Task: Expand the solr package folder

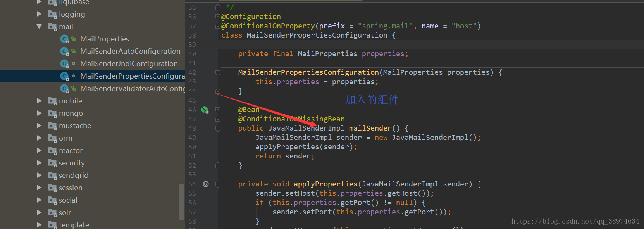Action: tap(39, 212)
